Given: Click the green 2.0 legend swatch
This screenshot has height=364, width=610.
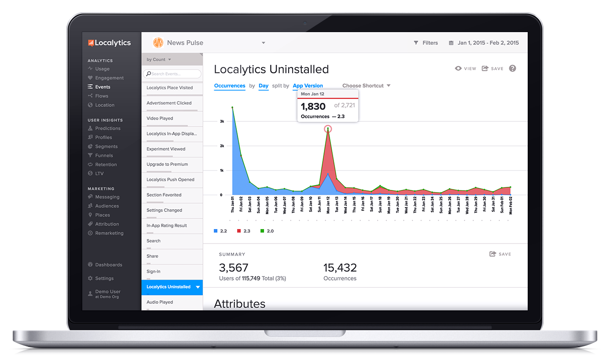Looking at the screenshot, I should [262, 231].
